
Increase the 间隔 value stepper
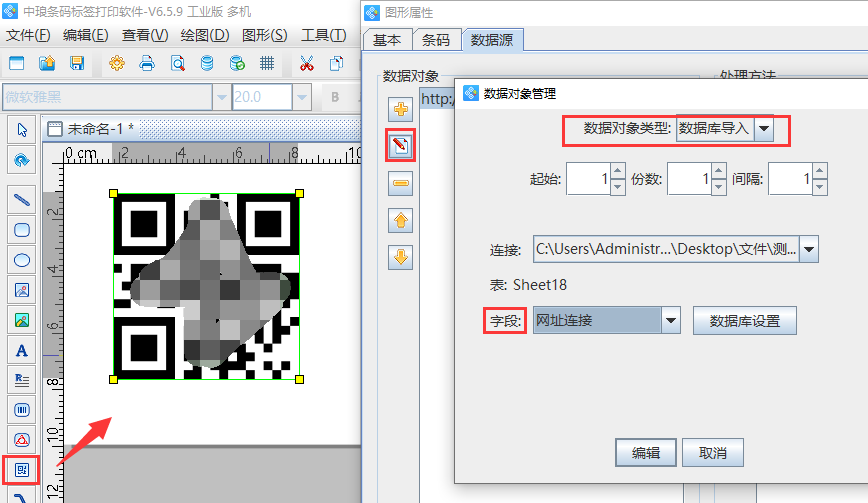[x=820, y=171]
